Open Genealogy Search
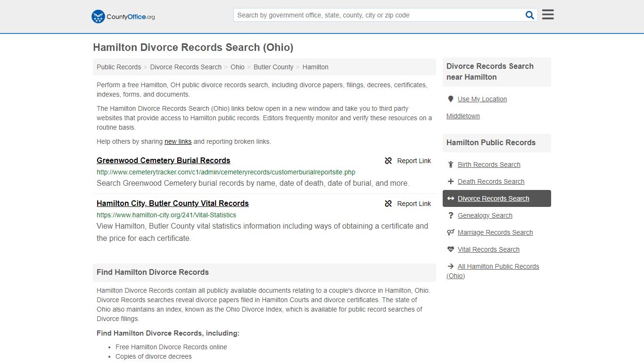This screenshot has height=362, width=644. point(485,215)
